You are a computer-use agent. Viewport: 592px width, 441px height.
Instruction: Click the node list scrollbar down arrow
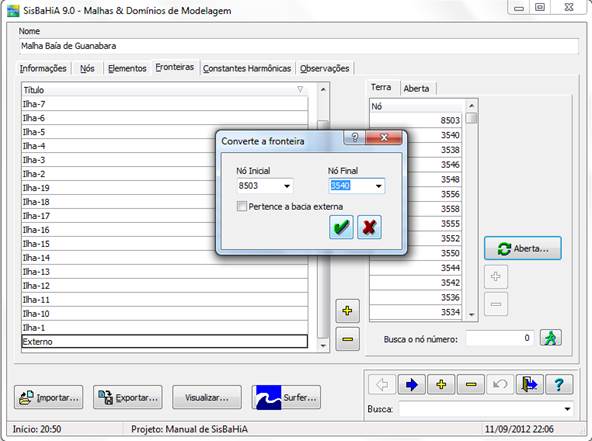pos(472,314)
